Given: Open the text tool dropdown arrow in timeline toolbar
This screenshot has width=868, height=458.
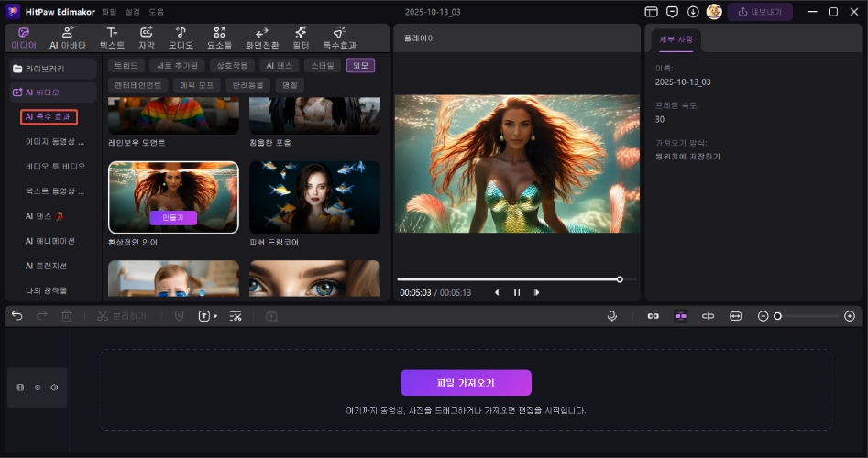Looking at the screenshot, I should pyautogui.click(x=215, y=316).
